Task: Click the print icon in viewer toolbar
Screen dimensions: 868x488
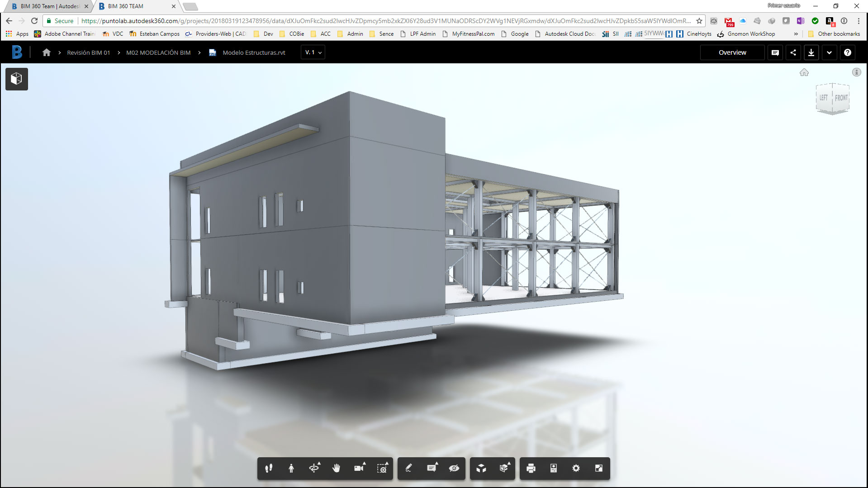Action: 531,468
